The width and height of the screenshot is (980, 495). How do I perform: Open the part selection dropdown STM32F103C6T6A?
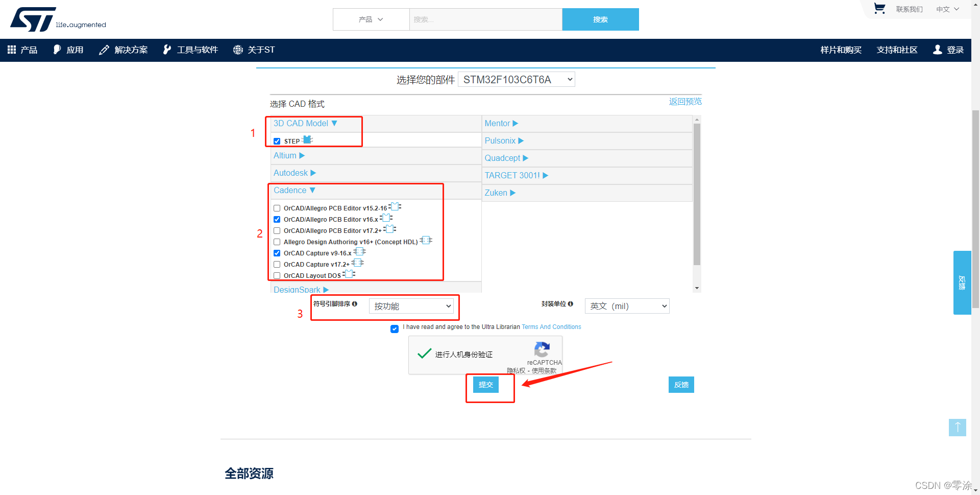point(517,80)
